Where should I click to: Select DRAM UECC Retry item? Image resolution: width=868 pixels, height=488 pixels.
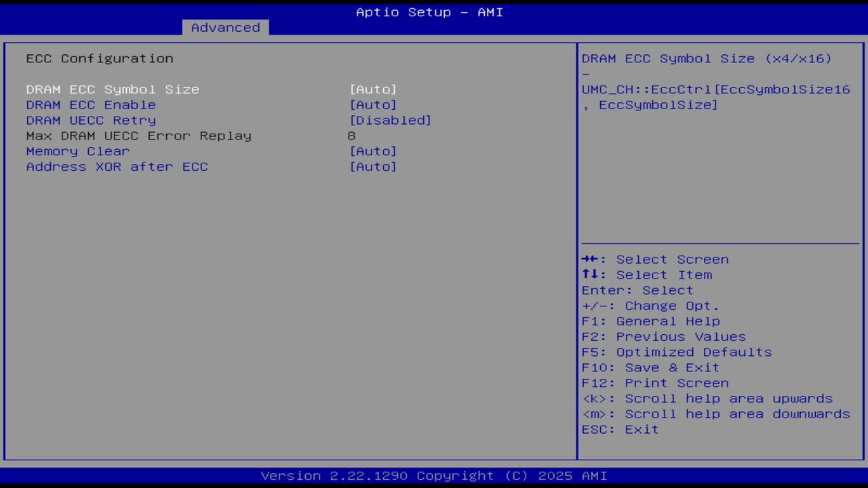pyautogui.click(x=91, y=121)
